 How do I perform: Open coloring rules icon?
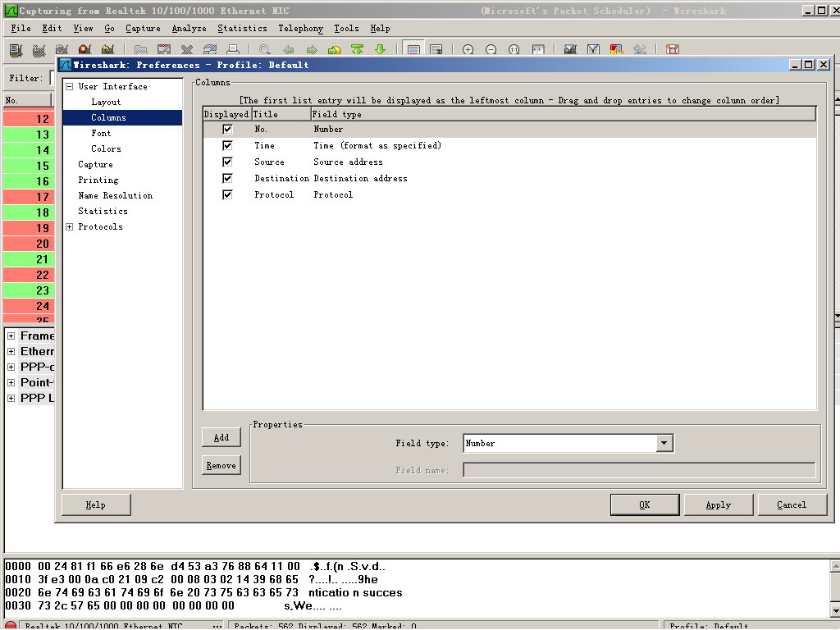point(617,50)
